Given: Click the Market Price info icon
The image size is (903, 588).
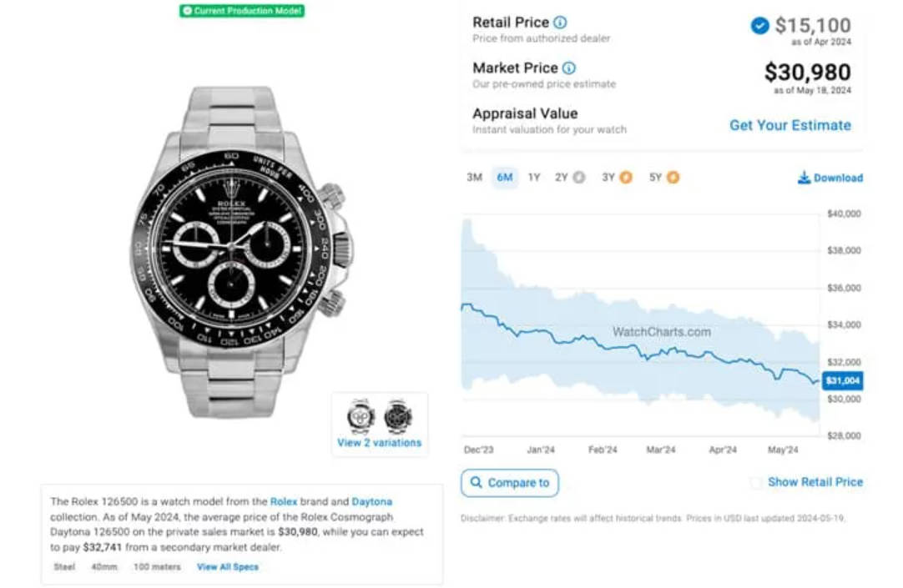Looking at the screenshot, I should (568, 68).
